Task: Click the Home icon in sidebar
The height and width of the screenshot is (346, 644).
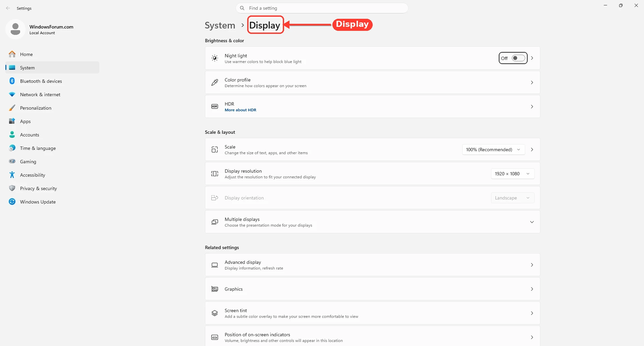Action: [12, 54]
